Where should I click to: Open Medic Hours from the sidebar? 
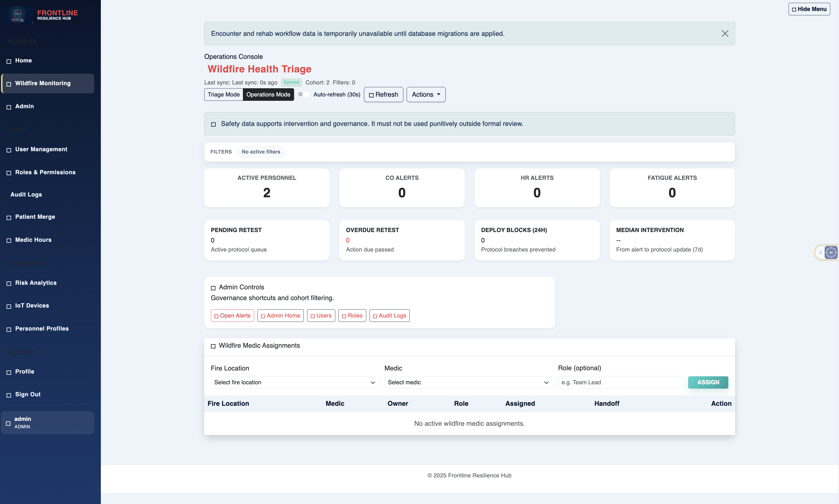tap(9, 240)
